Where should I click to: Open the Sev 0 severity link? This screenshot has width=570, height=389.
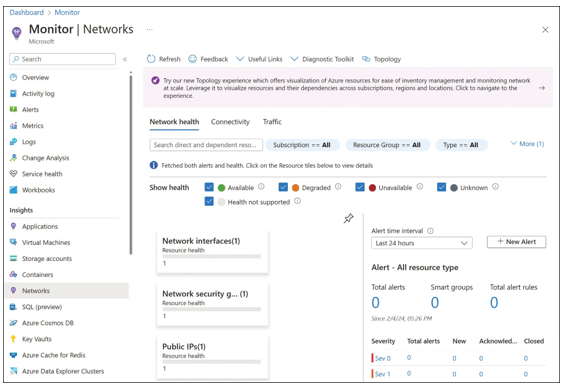(x=382, y=358)
